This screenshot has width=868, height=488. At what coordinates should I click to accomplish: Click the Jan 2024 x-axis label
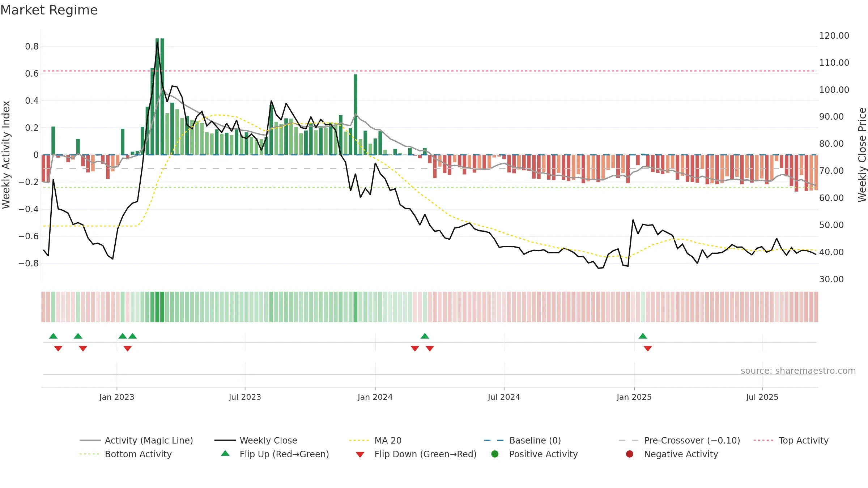[x=375, y=397]
